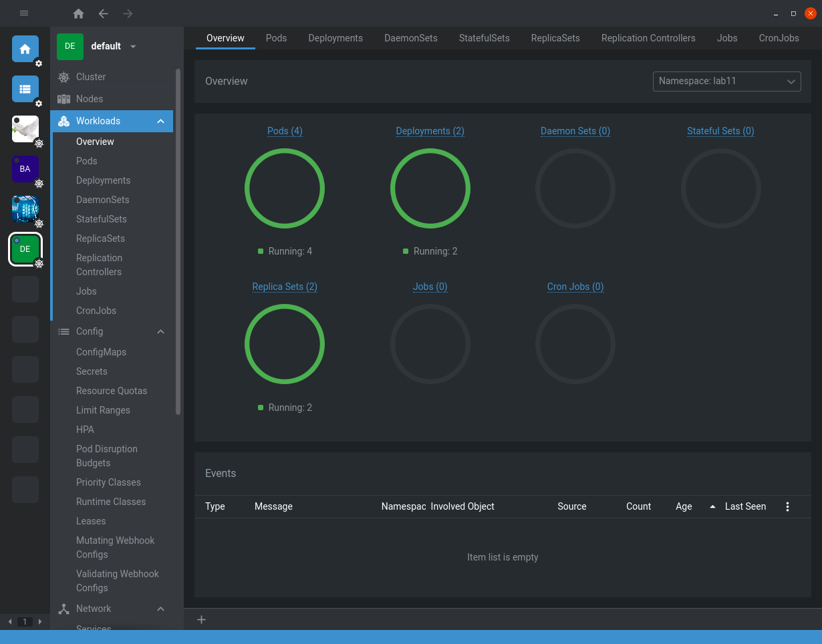
Task: Switch to the CronJobs tab
Action: tap(779, 38)
